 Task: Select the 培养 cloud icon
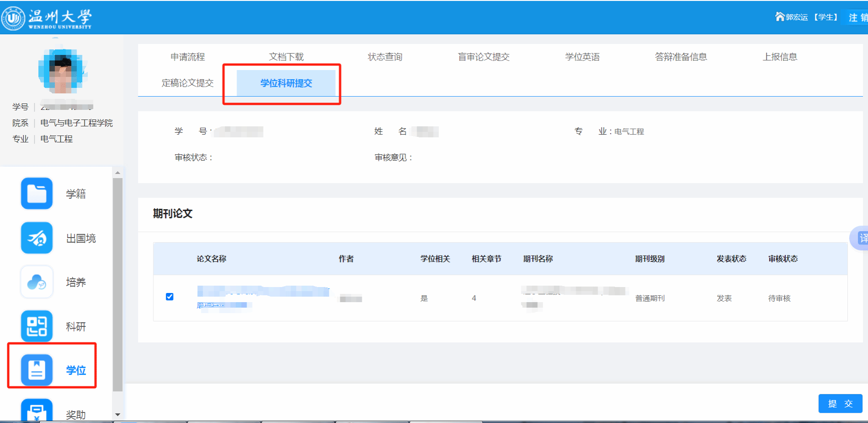coord(37,282)
